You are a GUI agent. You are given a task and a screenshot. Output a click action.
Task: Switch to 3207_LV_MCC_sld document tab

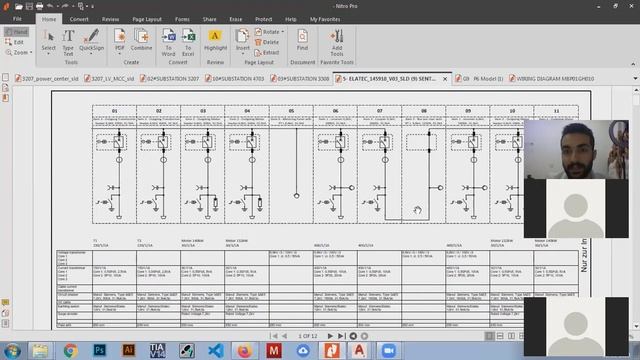click(109, 78)
